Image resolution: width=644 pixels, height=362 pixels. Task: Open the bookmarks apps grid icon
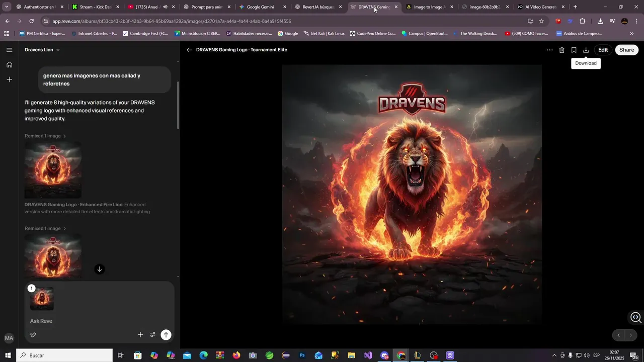pyautogui.click(x=7, y=34)
